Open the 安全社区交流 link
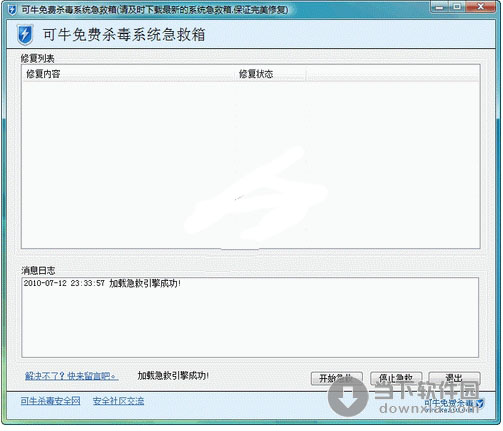This screenshot has height=431, width=503. point(118,401)
